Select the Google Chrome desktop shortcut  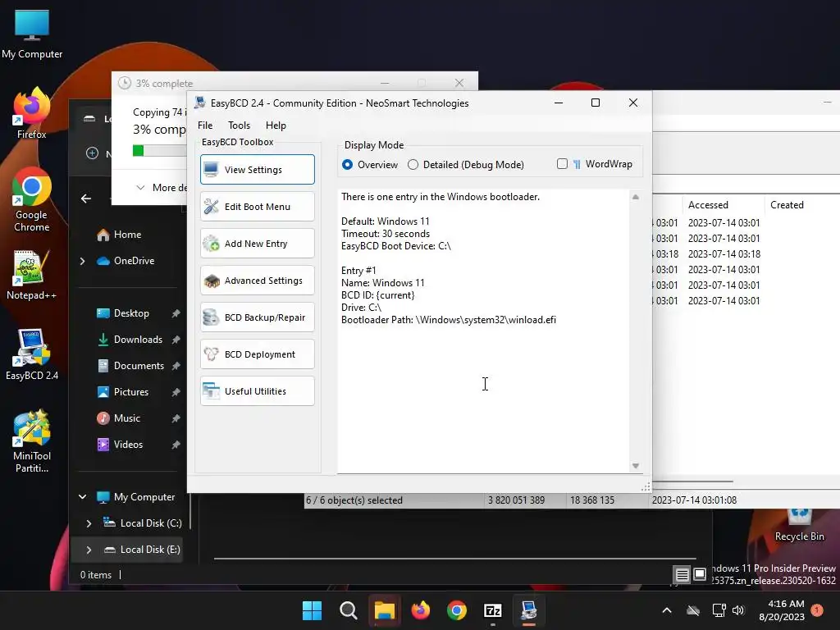(x=32, y=200)
